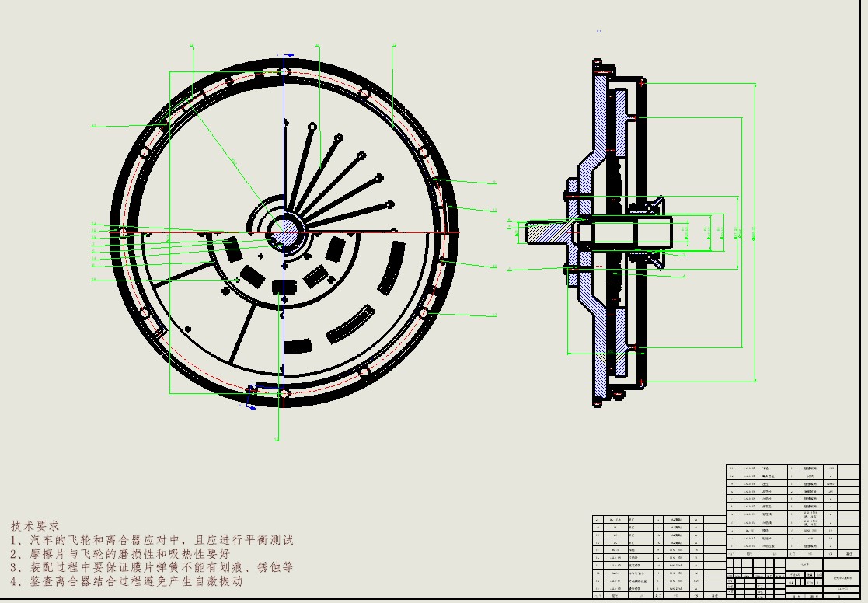
Task: Click the hatched shaft end in the section view
Action: [x=544, y=232]
